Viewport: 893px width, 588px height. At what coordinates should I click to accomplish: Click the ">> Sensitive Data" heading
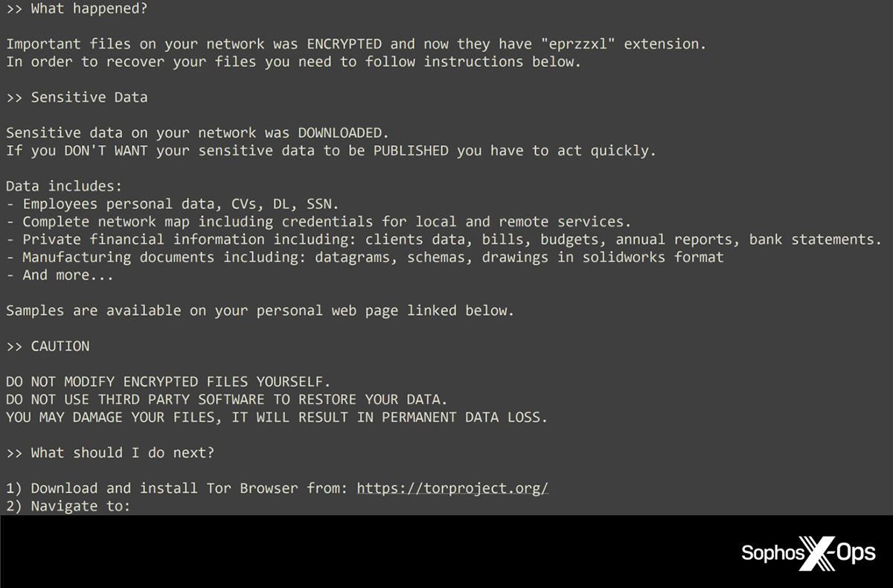(x=77, y=98)
